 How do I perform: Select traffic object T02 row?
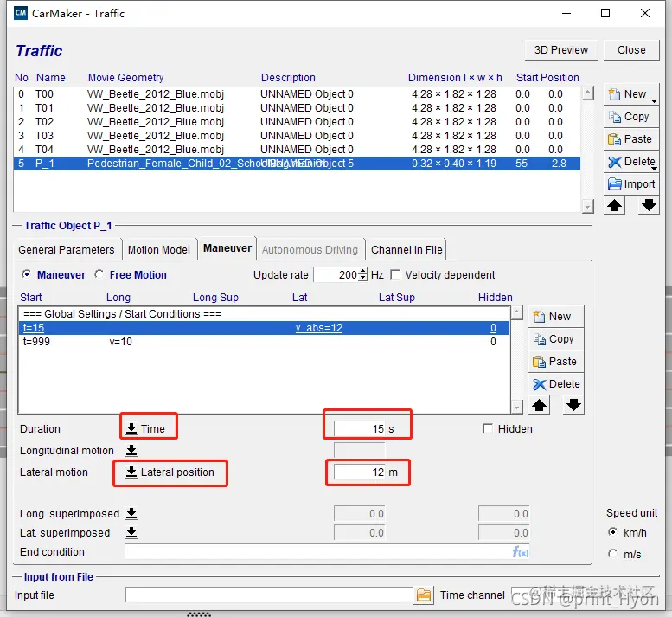[x=297, y=122]
